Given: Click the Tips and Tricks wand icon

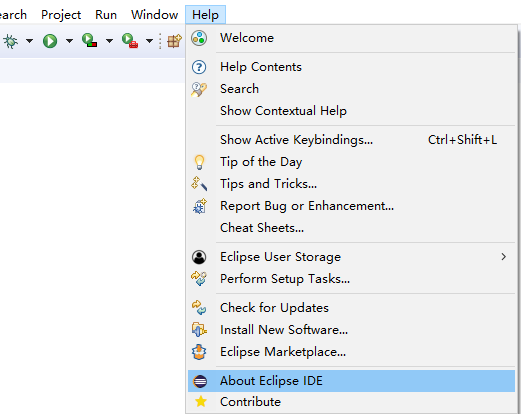Looking at the screenshot, I should (x=199, y=184).
